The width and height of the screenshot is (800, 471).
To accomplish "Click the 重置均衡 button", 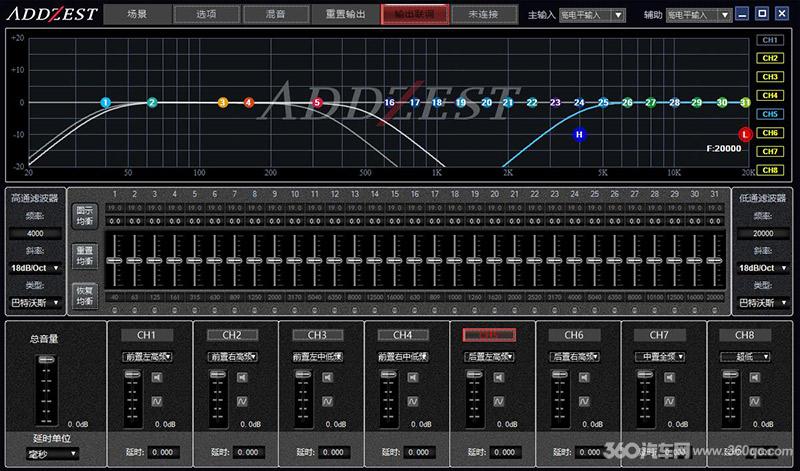I will pyautogui.click(x=85, y=256).
